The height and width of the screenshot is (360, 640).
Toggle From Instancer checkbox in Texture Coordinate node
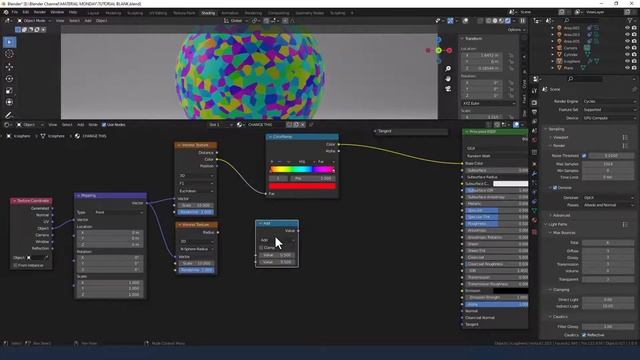(x=16, y=265)
